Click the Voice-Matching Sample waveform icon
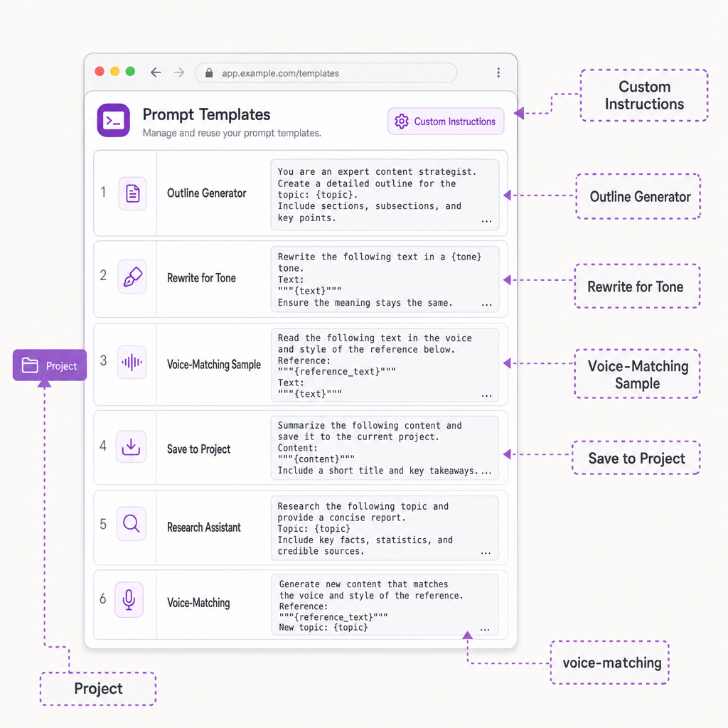Screen dimensions: 728x728 132,362
